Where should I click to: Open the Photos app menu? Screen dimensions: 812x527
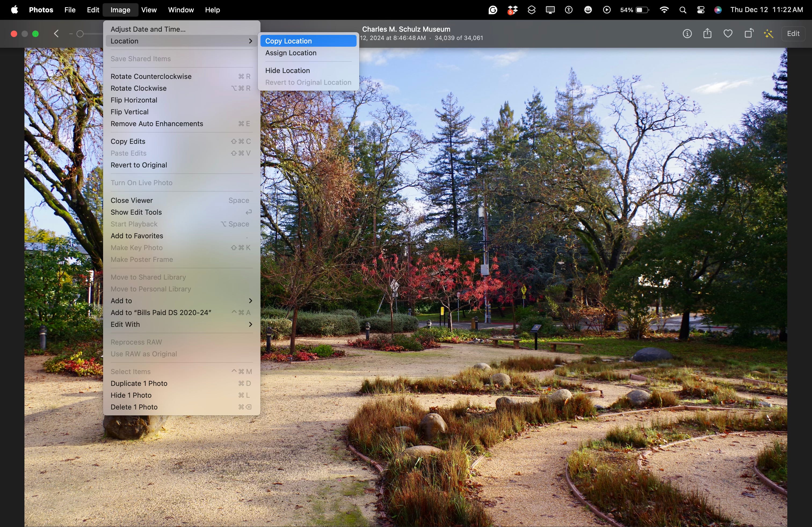pos(41,10)
